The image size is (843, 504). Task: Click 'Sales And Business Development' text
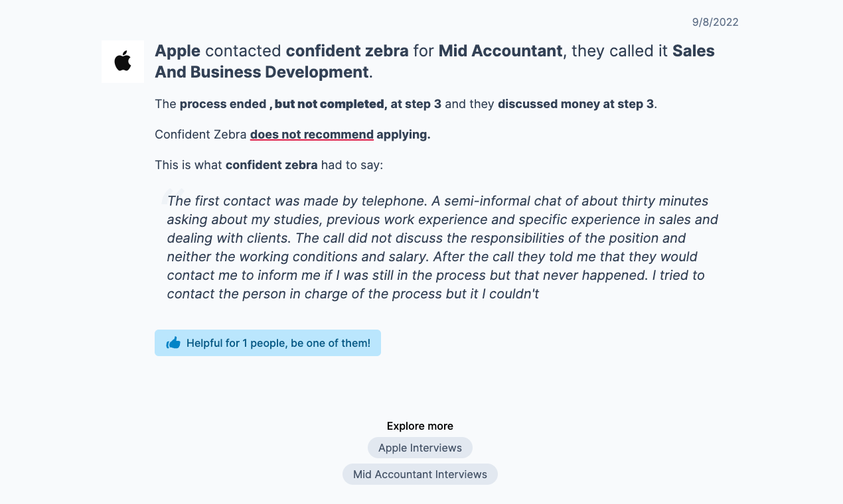tap(435, 62)
